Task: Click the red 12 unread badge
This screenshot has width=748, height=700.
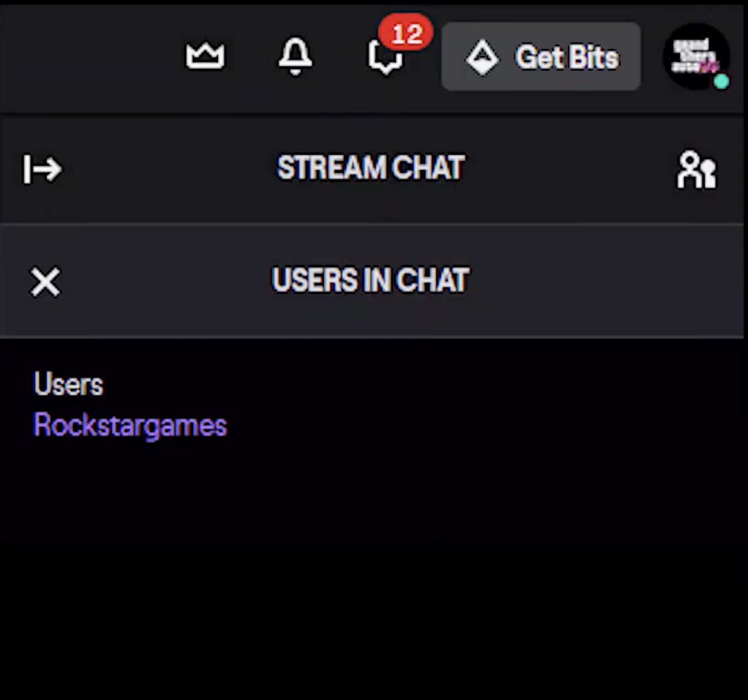Action: pyautogui.click(x=406, y=34)
